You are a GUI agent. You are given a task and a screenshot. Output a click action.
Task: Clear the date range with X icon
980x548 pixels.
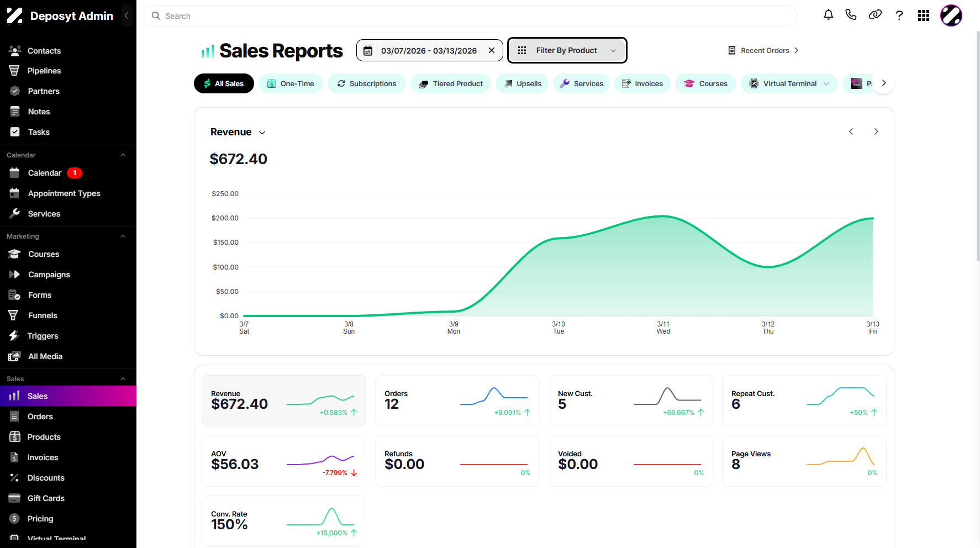click(x=492, y=50)
